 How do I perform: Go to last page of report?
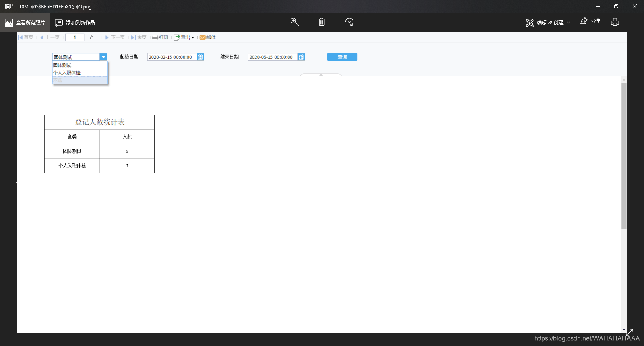point(139,37)
